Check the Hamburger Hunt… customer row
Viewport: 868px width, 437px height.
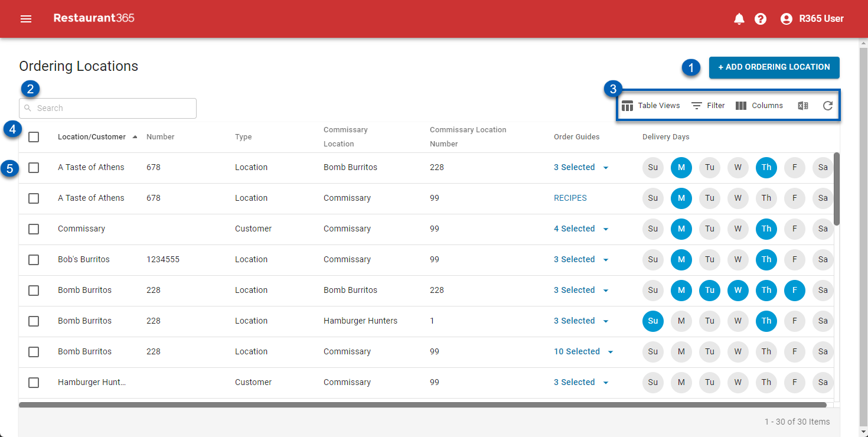pos(34,383)
